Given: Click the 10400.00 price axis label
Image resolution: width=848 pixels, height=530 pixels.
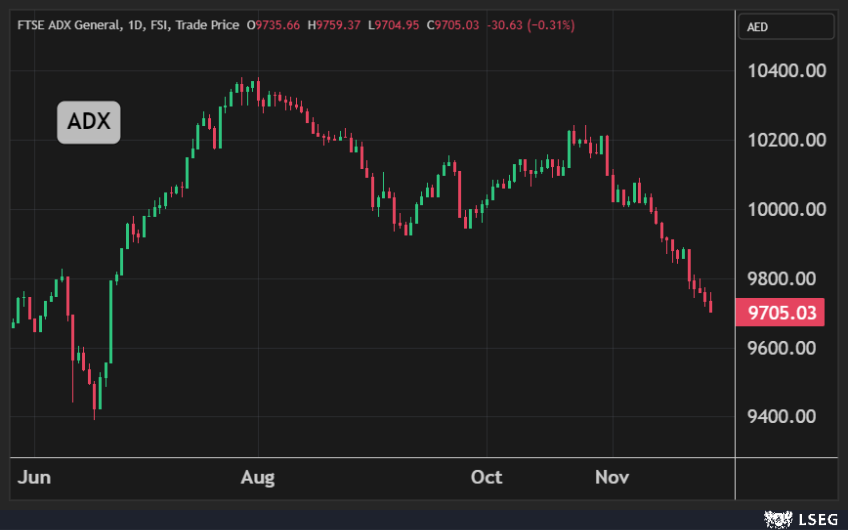Looking at the screenshot, I should (x=786, y=71).
